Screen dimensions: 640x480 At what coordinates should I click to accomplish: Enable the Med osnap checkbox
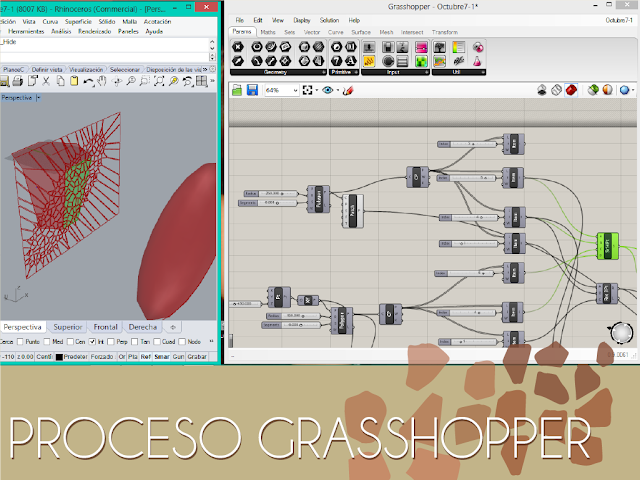(47, 342)
